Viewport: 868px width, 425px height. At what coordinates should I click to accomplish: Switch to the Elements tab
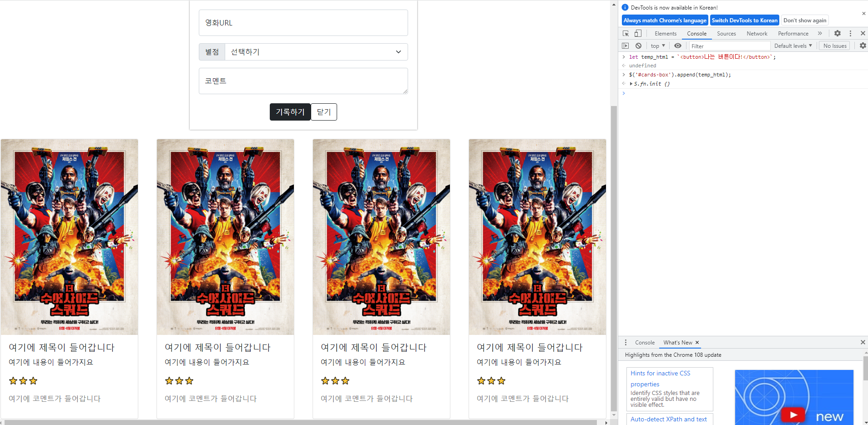tap(666, 33)
